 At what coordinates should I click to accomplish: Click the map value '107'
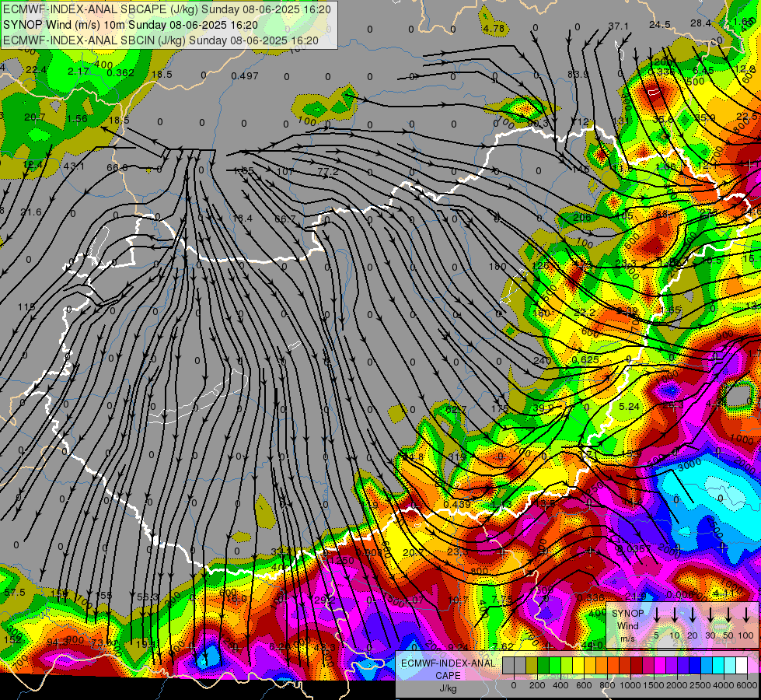tap(285, 172)
